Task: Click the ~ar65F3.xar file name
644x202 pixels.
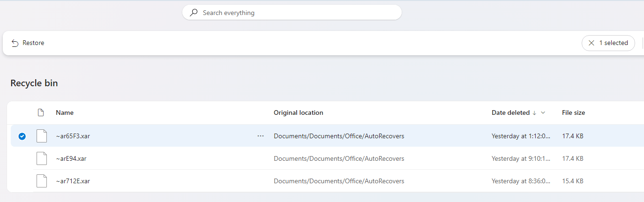Action: pos(73,136)
